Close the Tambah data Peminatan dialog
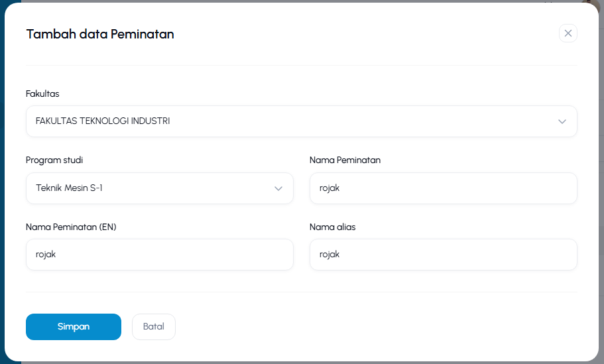Screen dimensions: 604x364 [568, 33]
